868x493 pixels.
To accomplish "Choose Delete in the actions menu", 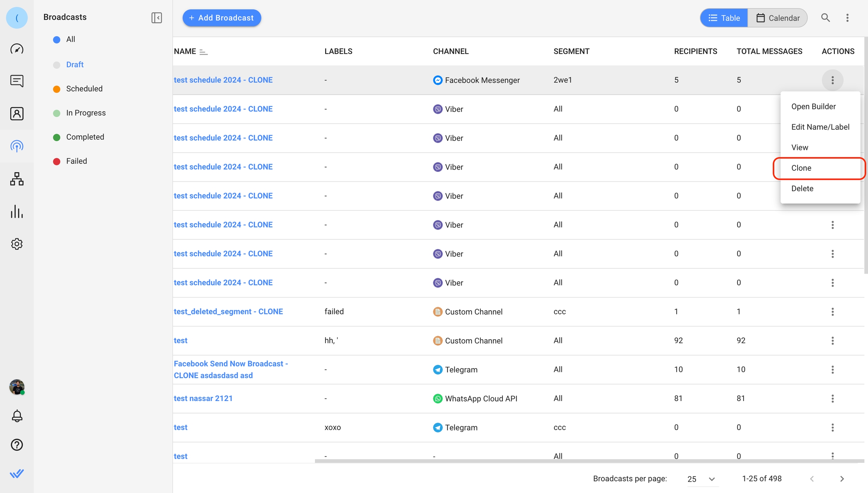I will 802,188.
